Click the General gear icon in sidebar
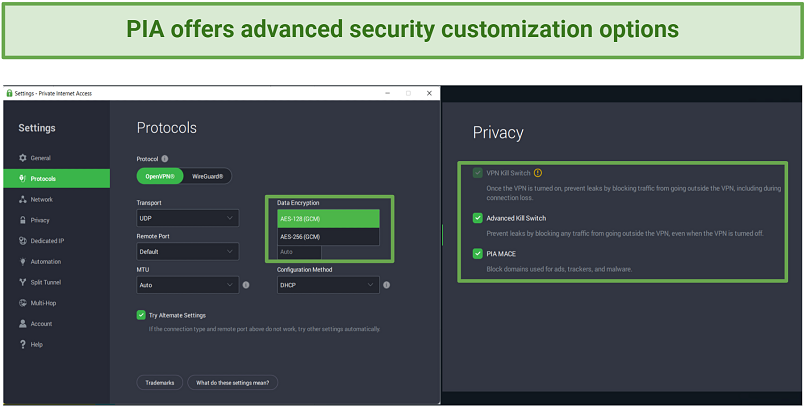This screenshot has height=407, width=806. pyautogui.click(x=23, y=158)
